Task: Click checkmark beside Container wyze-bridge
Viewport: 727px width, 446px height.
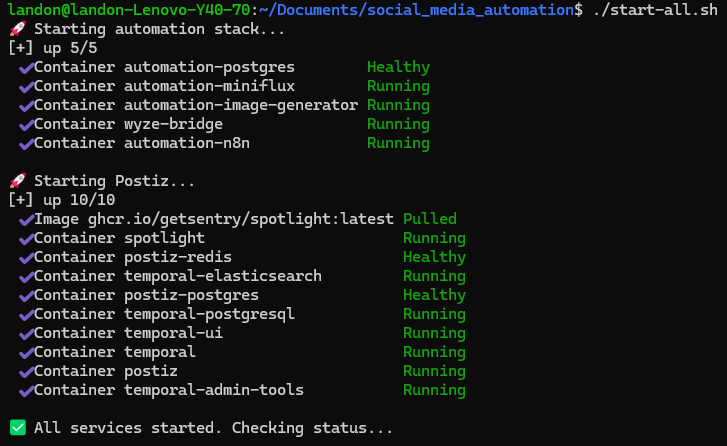Action: (26, 125)
